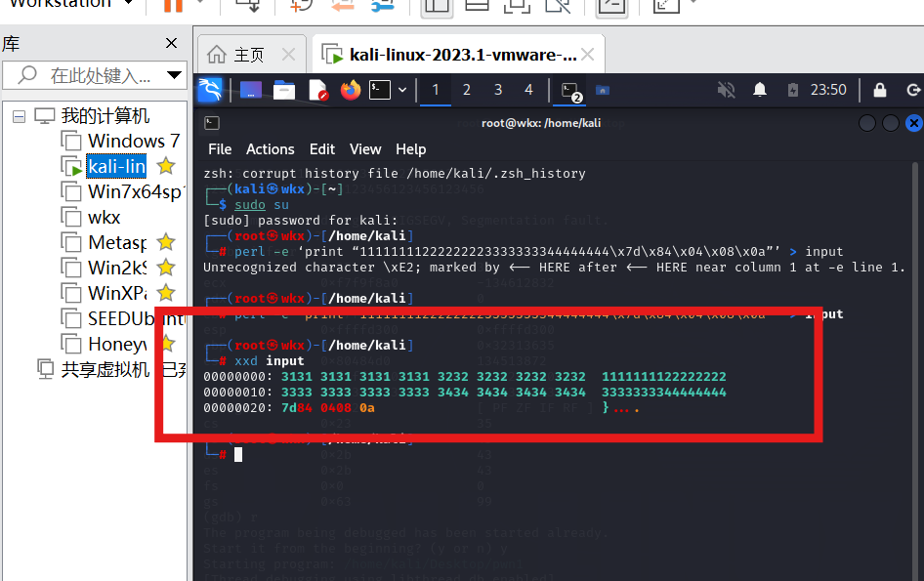The image size is (924, 581).
Task: Open the View menu in terminal
Action: pos(365,149)
